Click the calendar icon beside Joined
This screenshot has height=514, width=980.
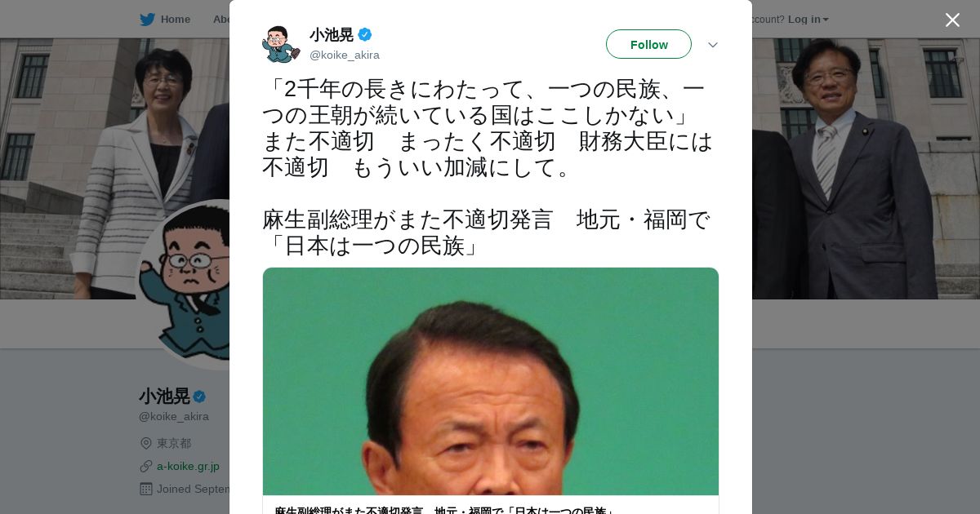click(146, 489)
